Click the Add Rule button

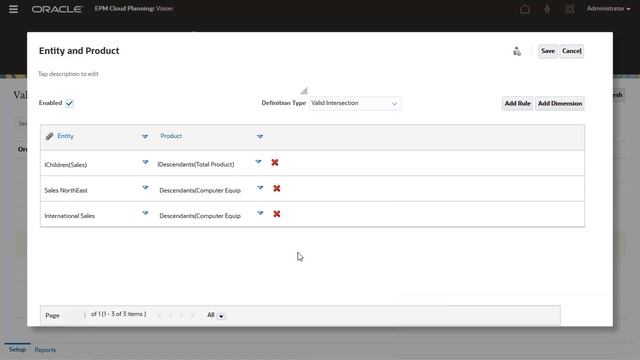517,103
